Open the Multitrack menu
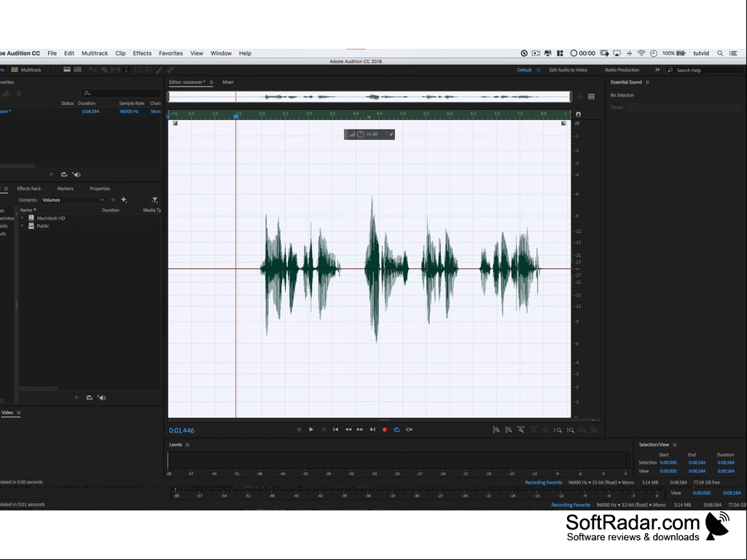 pos(94,53)
